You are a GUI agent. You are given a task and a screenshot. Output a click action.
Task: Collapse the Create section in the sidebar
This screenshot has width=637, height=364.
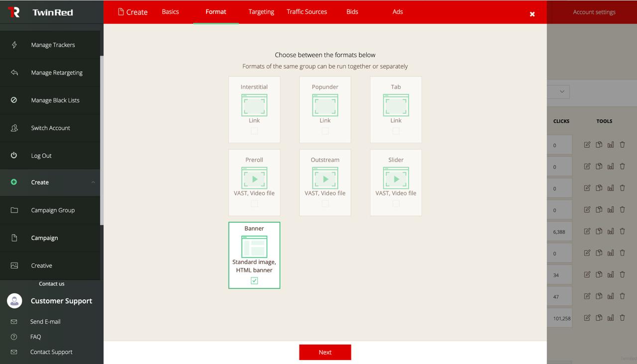(93, 182)
